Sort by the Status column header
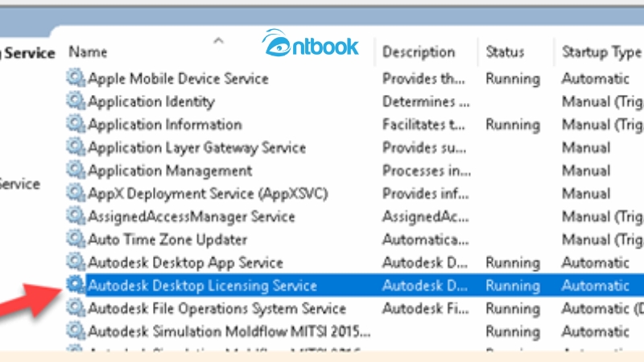The height and width of the screenshot is (362, 644). (505, 52)
